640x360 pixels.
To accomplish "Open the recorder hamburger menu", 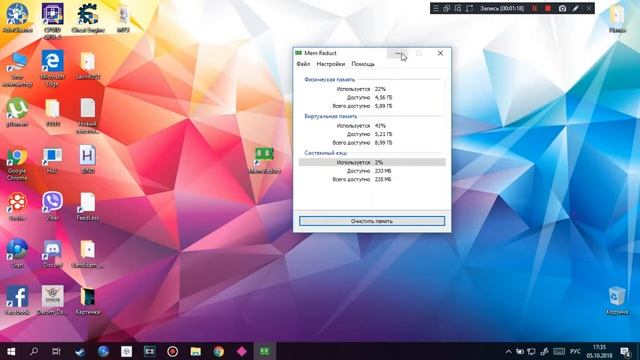I will point(436,8).
